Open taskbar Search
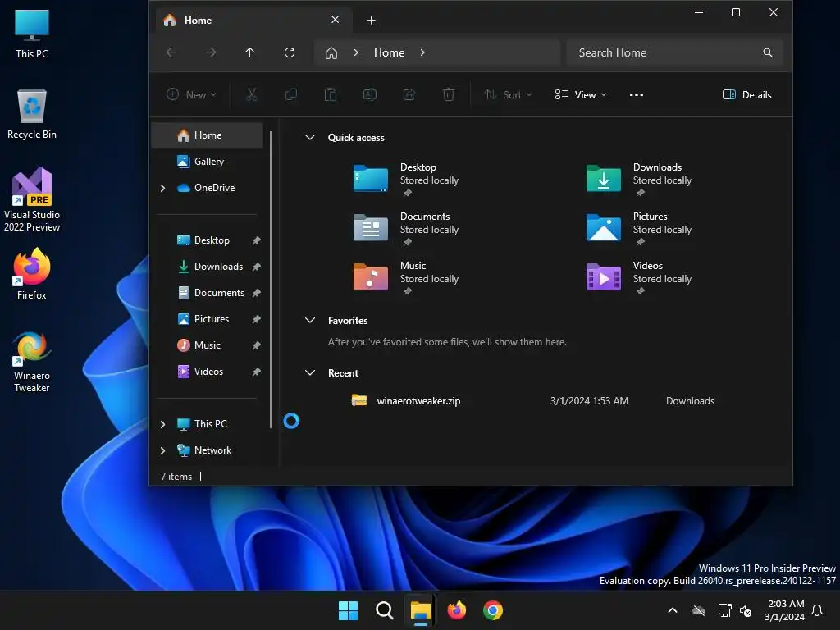This screenshot has height=630, width=840. tap(384, 610)
